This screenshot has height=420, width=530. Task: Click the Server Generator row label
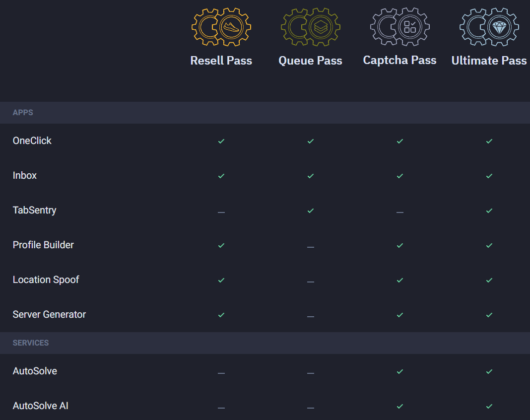(49, 314)
